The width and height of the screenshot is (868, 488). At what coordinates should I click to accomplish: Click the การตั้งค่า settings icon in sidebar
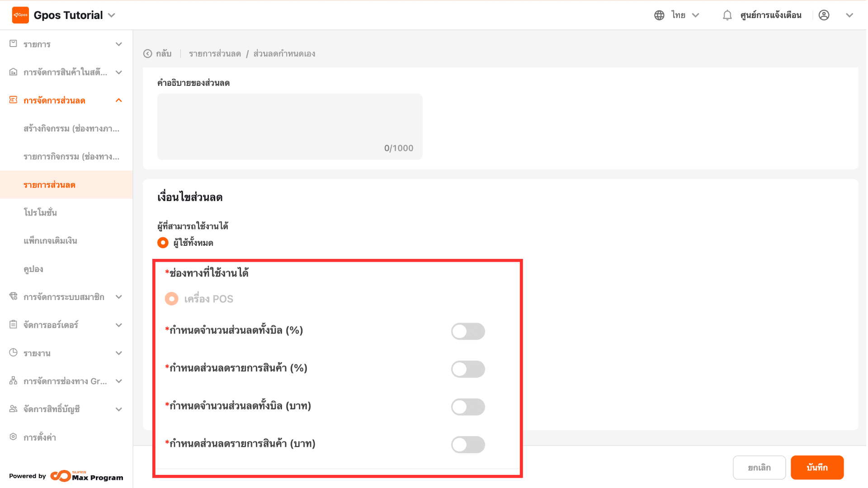click(13, 437)
